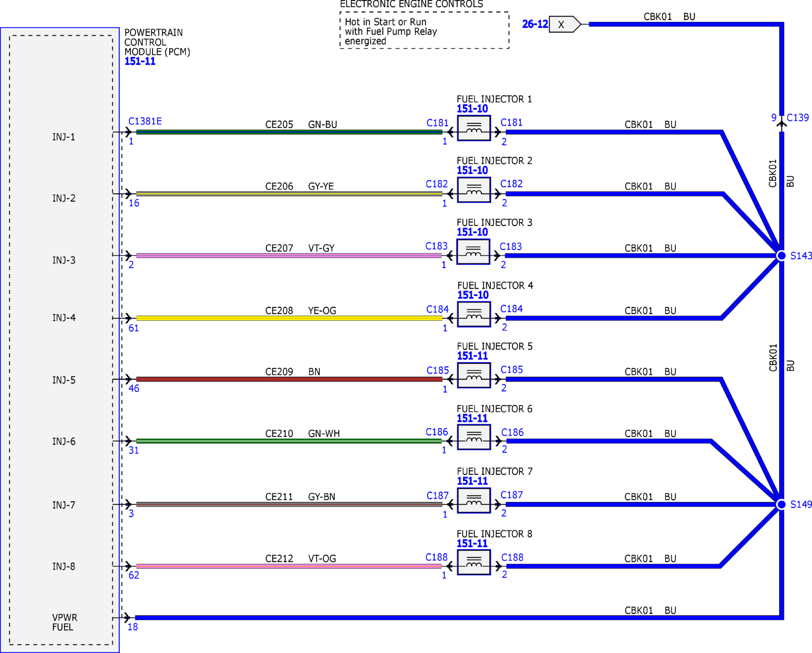Click the CE208 YE-OG wire
This screenshot has width=812, height=653.
click(289, 318)
